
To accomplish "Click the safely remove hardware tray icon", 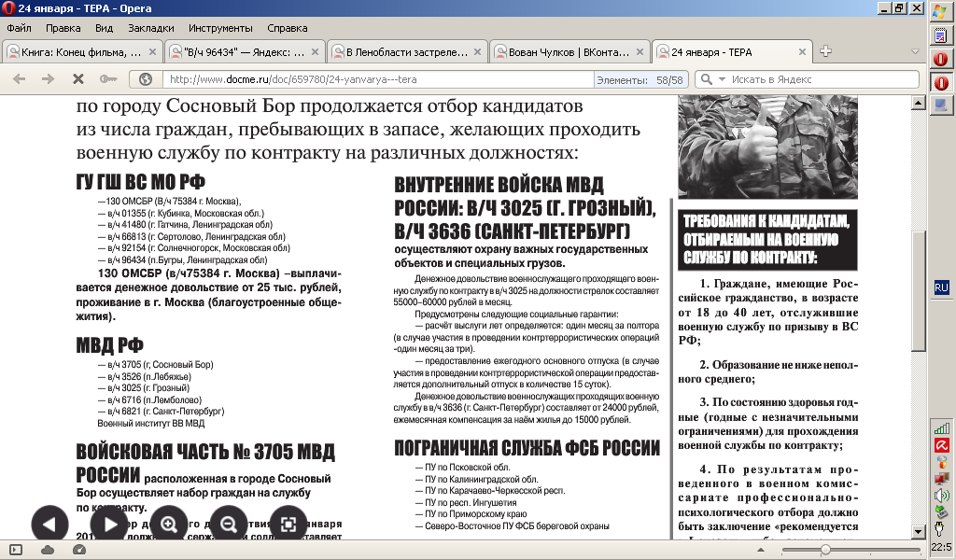I will 942,511.
